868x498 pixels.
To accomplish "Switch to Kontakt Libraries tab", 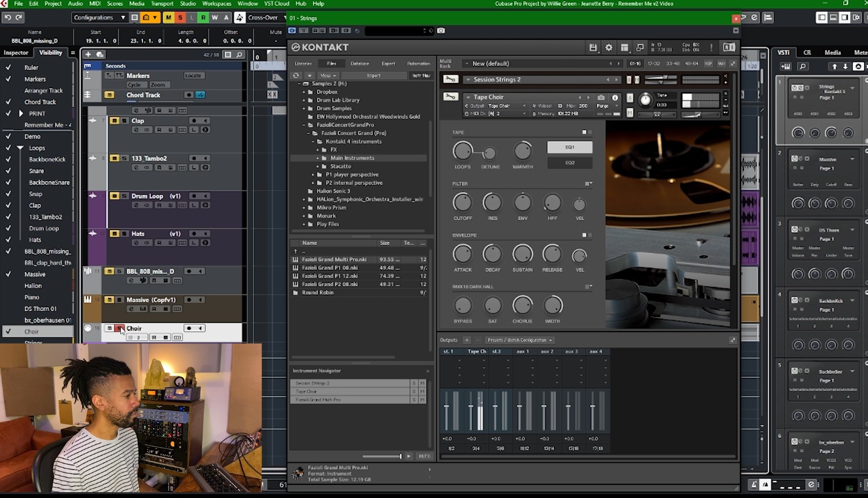I will 303,63.
